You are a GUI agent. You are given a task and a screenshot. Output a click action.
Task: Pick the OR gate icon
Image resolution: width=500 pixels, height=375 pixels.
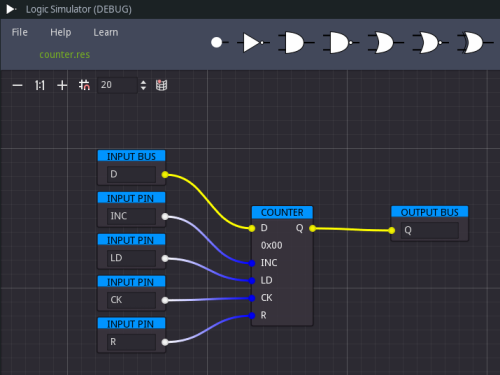pyautogui.click(x=385, y=42)
